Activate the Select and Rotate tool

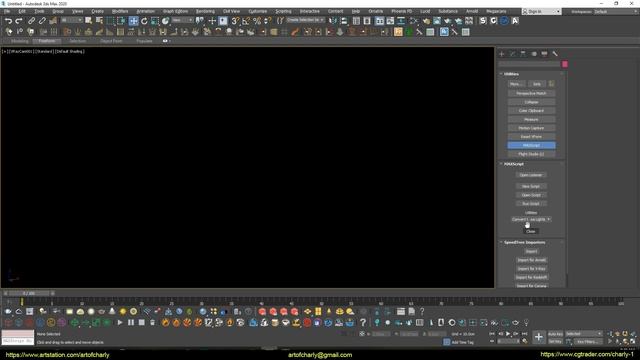pos(144,21)
